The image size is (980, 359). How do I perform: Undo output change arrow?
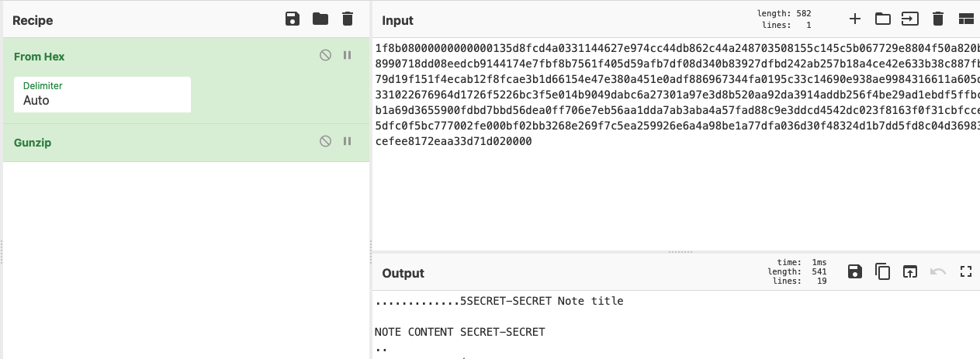[x=938, y=271]
